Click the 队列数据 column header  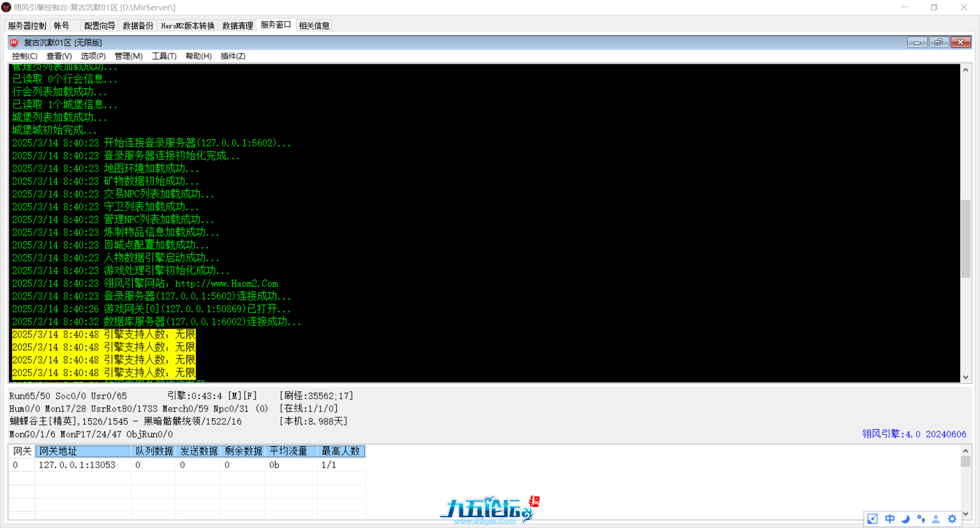154,451
